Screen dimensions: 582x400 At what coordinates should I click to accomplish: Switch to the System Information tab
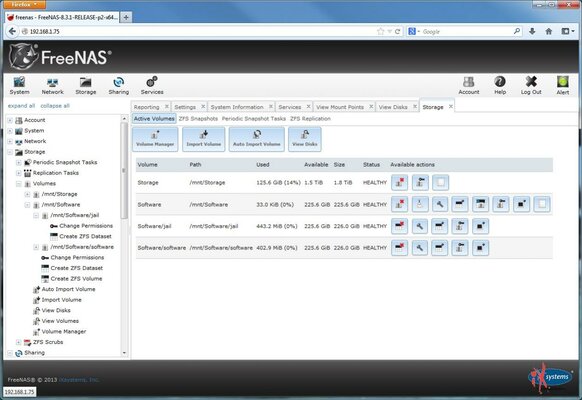click(237, 107)
